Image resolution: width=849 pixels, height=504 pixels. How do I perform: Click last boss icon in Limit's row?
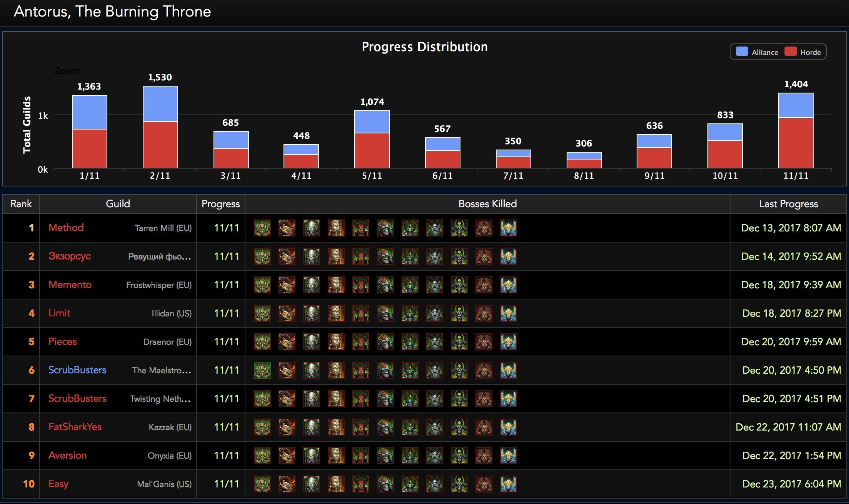point(508,313)
